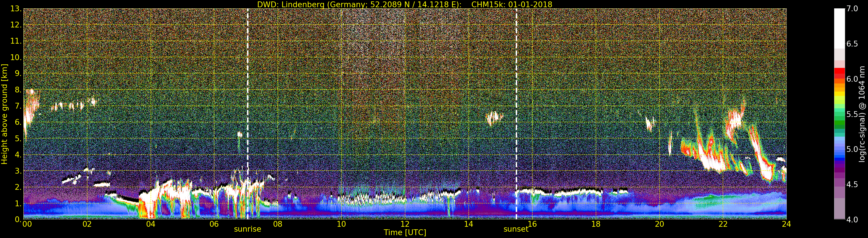The image size is (868, 238).
Task: Click the 'sunset' label below the axis
Action: click(x=516, y=229)
